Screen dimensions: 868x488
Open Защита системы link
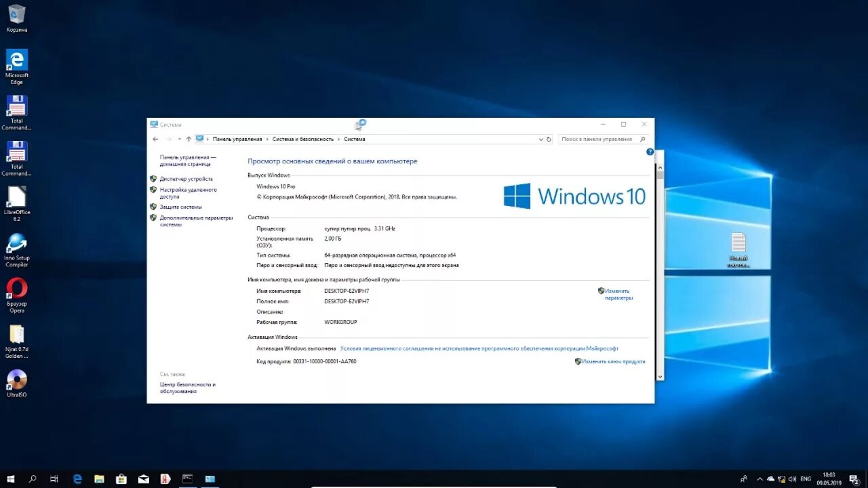[x=181, y=207]
